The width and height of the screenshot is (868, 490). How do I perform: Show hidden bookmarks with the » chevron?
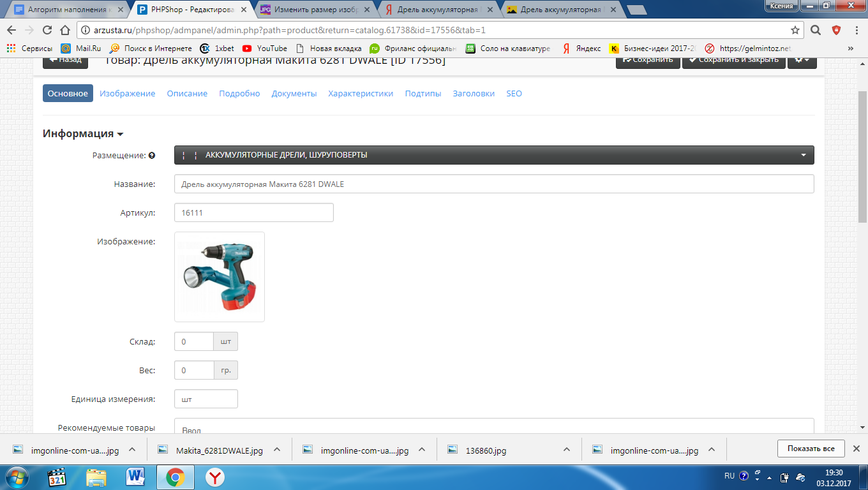[850, 48]
